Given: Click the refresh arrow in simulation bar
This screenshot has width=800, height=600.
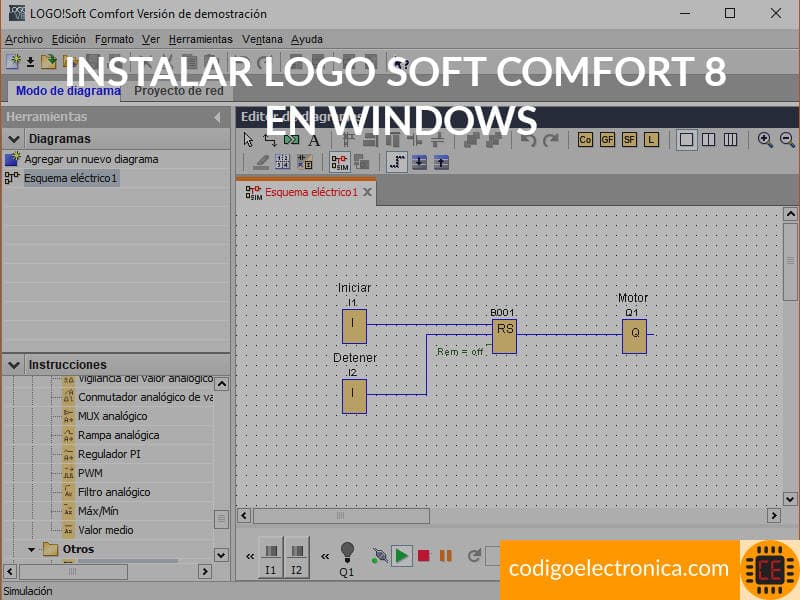Looking at the screenshot, I should tap(474, 556).
